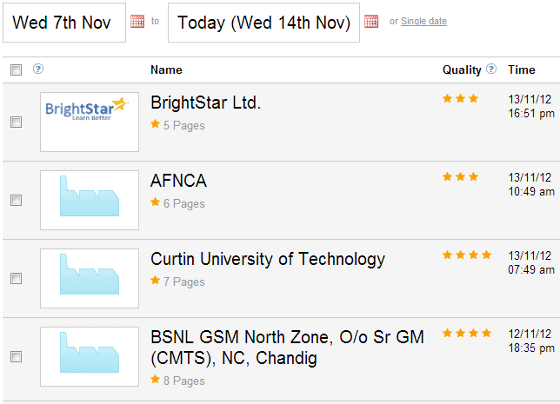Check the AFNCA row checkbox
The width and height of the screenshot is (560, 404).
pyautogui.click(x=16, y=200)
